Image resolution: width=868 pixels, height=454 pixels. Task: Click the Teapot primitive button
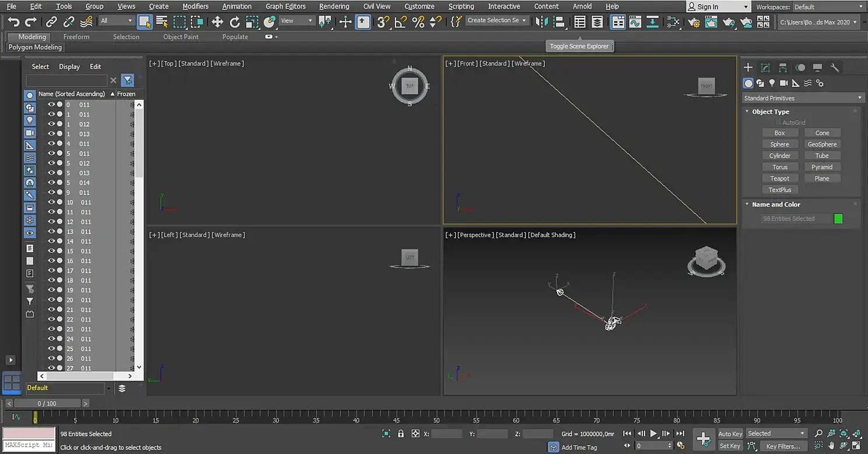[779, 179]
